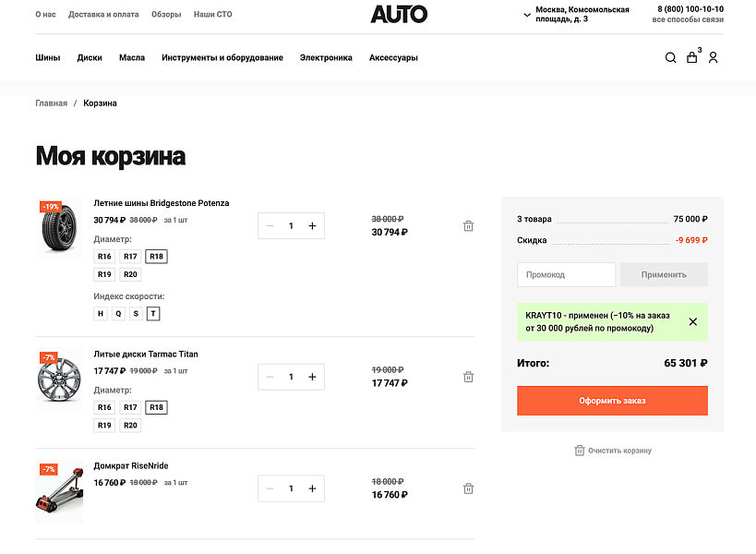Screen dimensions: 756x554
Task: Select R20 diameter for Tarmac Titan wheels
Action: 130,426
